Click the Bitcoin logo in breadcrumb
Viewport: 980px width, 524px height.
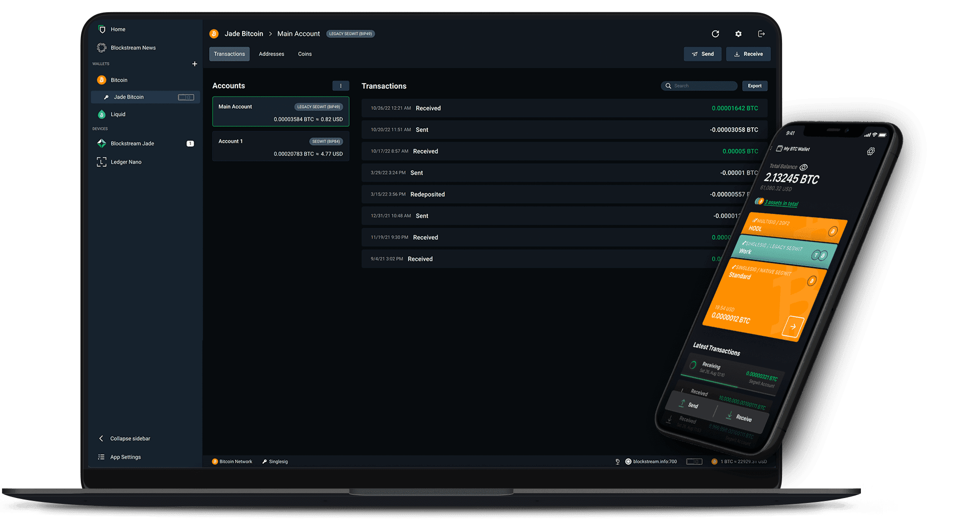tap(214, 34)
